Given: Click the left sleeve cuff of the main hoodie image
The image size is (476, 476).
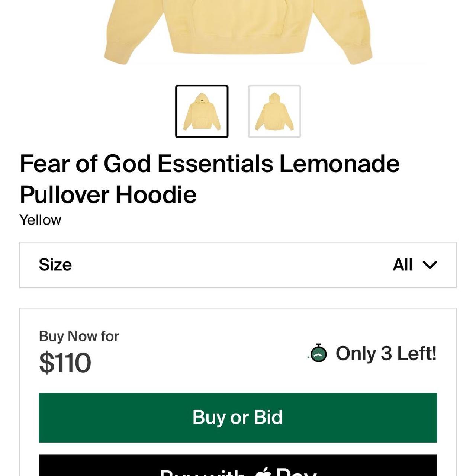Looking at the screenshot, I should (116, 56).
